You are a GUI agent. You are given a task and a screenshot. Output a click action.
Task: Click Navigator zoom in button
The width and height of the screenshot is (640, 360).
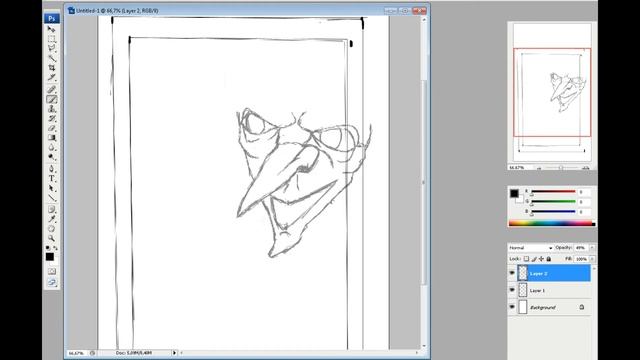tap(586, 168)
